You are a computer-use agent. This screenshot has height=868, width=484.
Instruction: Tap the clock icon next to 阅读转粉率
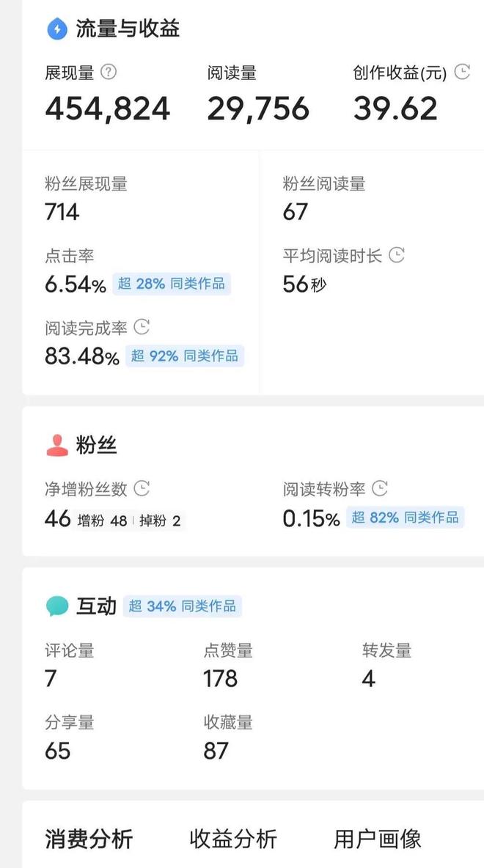click(380, 488)
